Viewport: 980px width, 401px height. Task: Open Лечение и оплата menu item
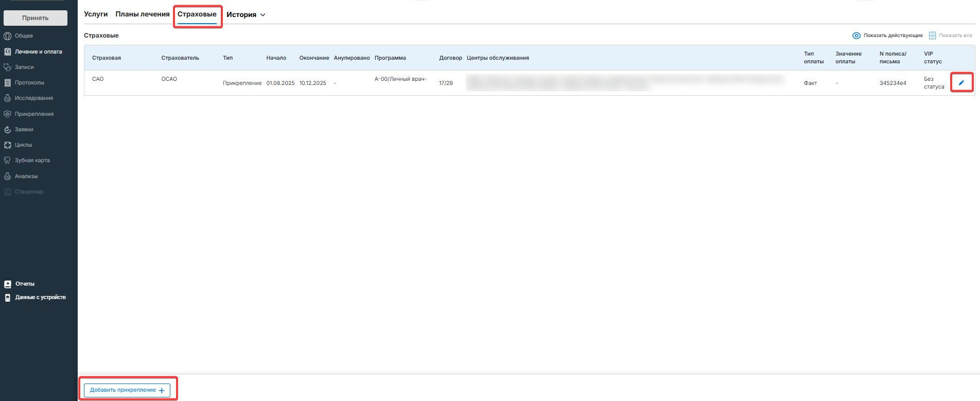point(38,51)
